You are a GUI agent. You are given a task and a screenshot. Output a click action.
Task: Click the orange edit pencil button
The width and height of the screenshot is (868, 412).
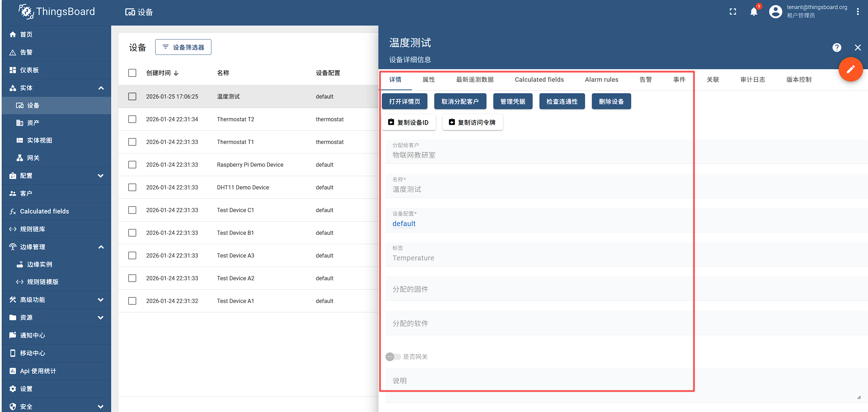click(x=850, y=69)
